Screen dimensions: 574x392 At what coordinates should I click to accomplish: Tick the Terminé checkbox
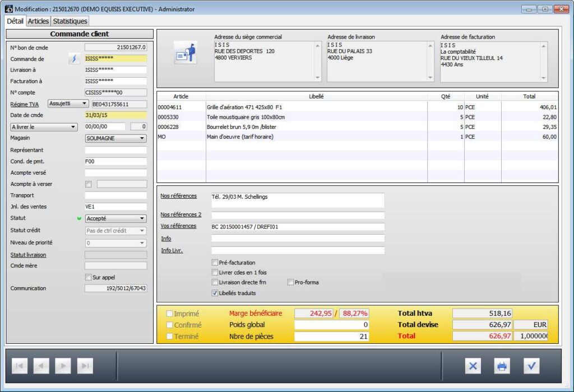(169, 336)
